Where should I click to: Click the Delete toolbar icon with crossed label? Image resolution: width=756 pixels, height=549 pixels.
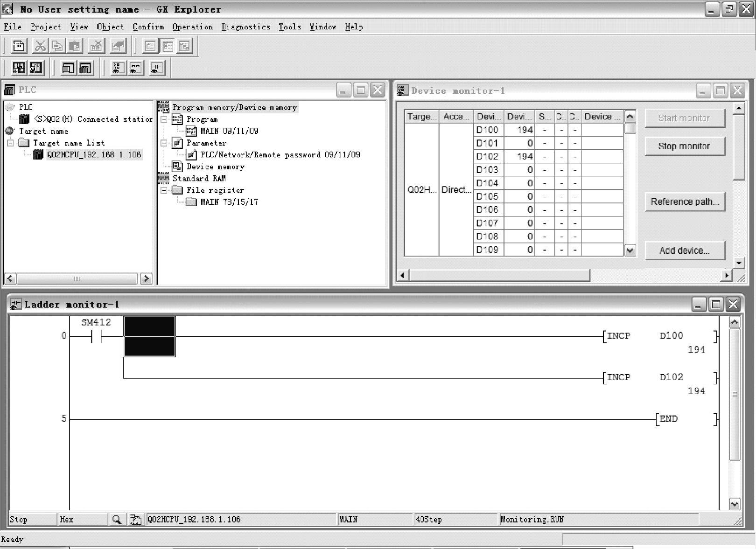coord(97,46)
